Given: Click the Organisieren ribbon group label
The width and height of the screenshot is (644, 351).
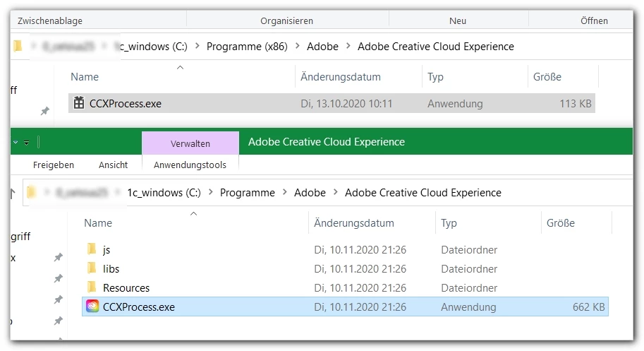Looking at the screenshot, I should pyautogui.click(x=286, y=20).
